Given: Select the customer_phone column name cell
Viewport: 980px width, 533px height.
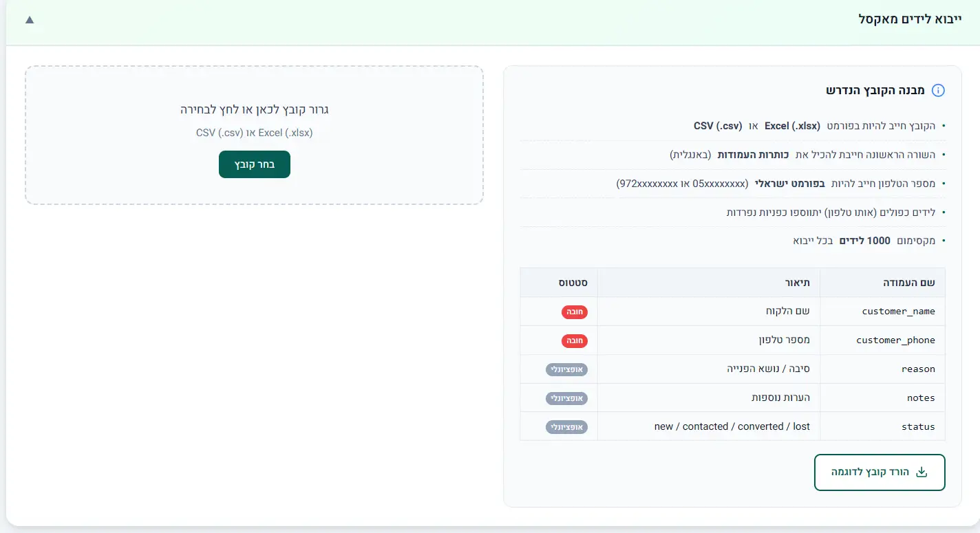Looking at the screenshot, I should point(895,340).
